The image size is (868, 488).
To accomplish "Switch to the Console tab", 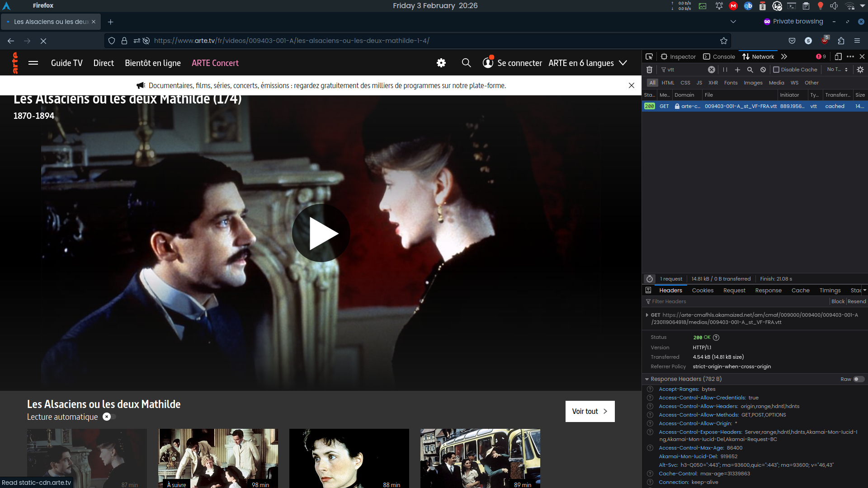I will [x=719, y=56].
